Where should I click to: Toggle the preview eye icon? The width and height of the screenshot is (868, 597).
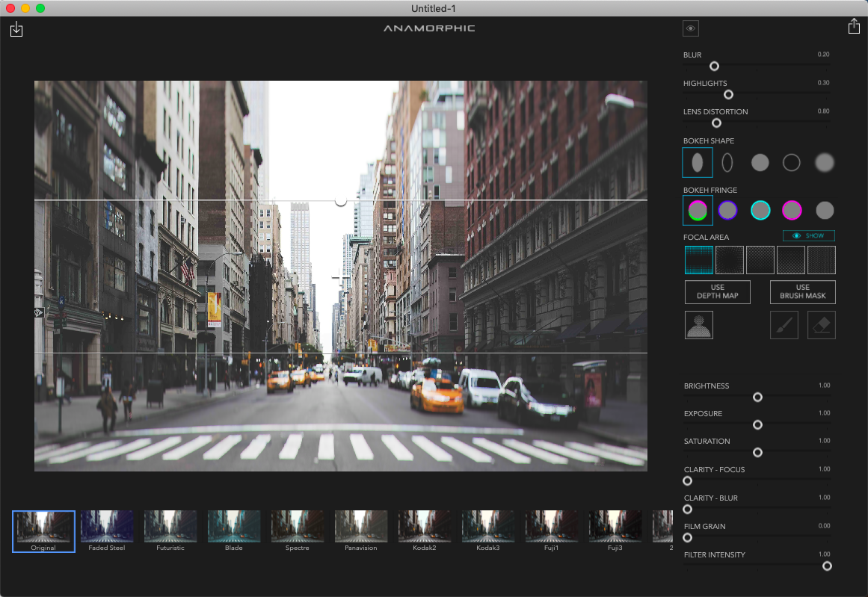[690, 28]
